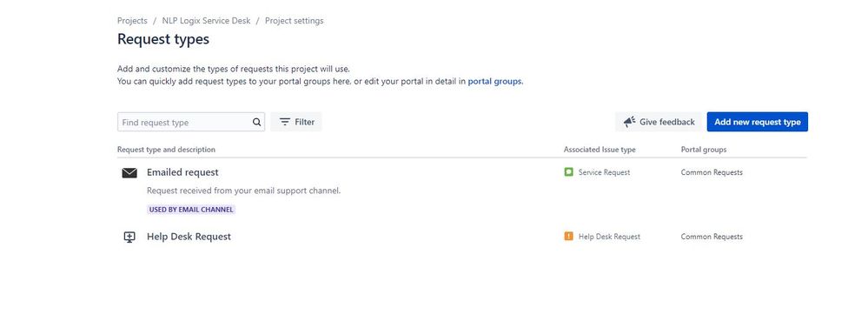Screen dimensions: 868x335
Task: Click the megaphone icon on Give feedback
Action: tap(629, 122)
